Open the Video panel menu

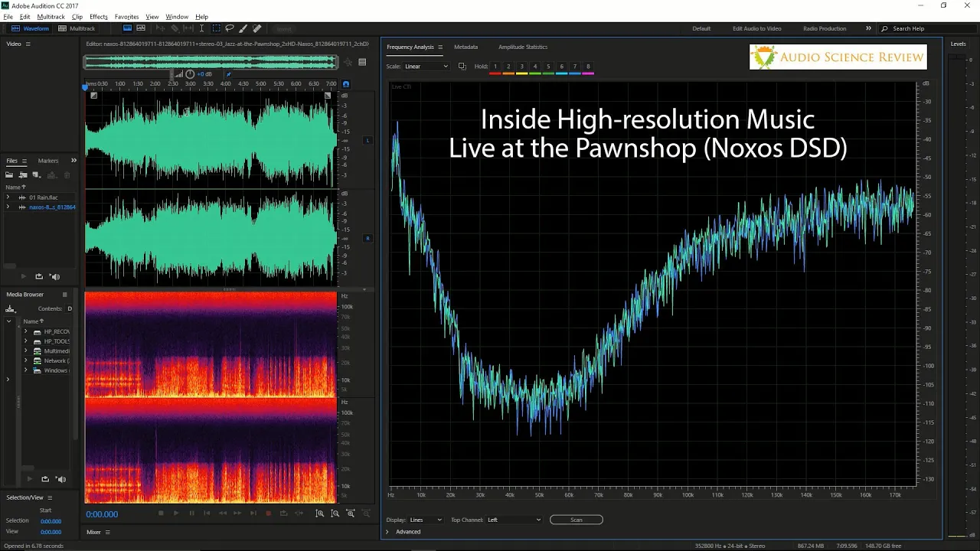click(x=28, y=44)
